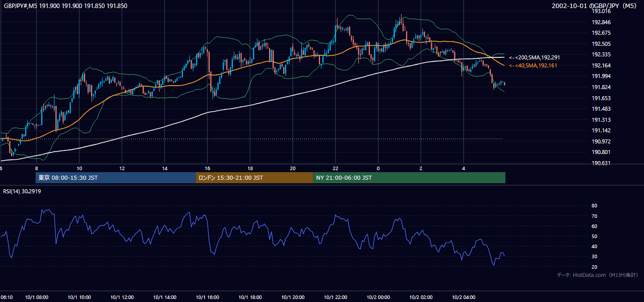644x302 pixels.
Task: Click price axis value 191.483
Action: click(x=601, y=109)
